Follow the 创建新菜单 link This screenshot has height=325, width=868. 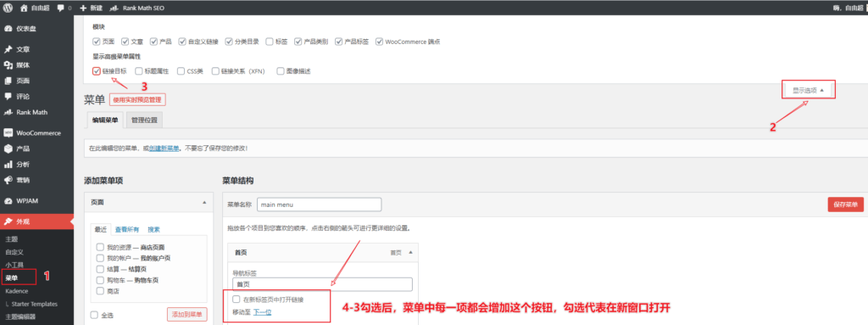[164, 148]
